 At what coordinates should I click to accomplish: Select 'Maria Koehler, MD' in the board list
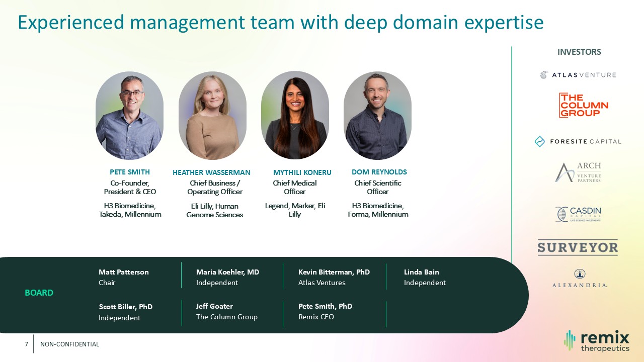(228, 272)
